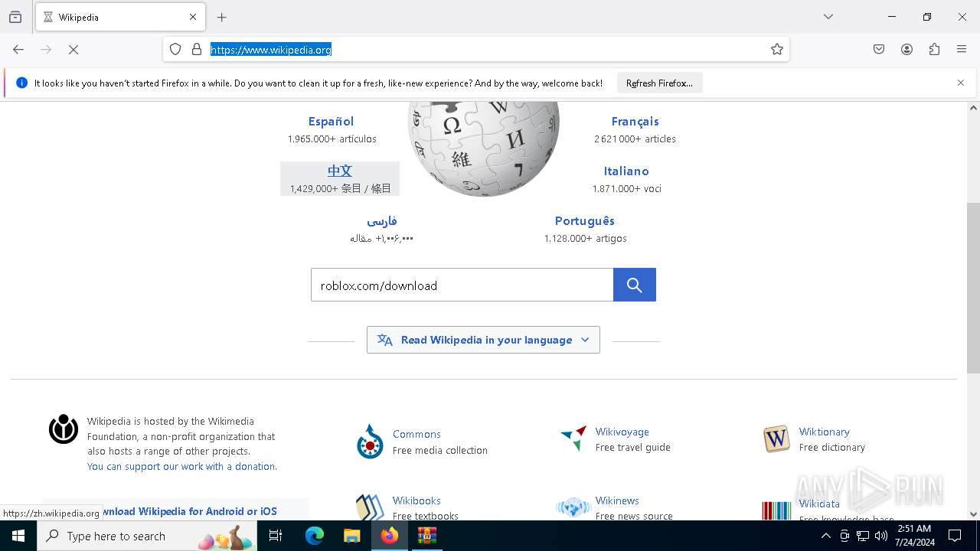Go back one page
This screenshot has height=551, width=980.
click(x=18, y=50)
